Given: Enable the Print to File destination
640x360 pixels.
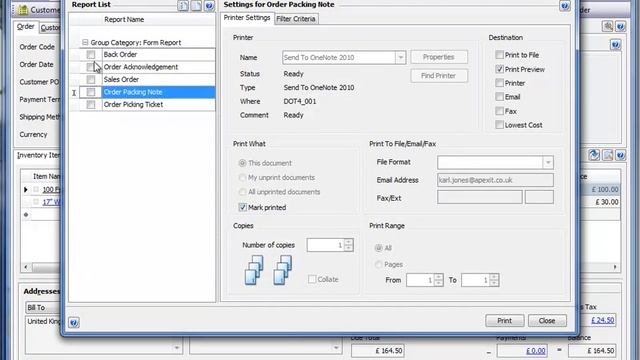Looking at the screenshot, I should (x=499, y=54).
